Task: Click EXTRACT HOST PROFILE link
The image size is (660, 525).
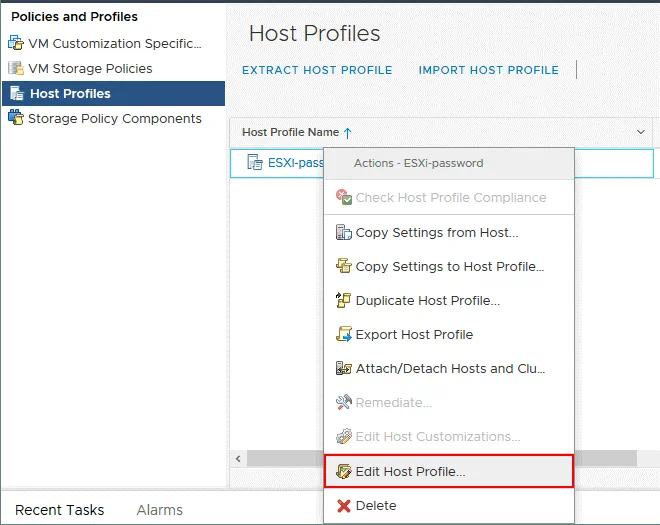Action: pyautogui.click(x=317, y=70)
